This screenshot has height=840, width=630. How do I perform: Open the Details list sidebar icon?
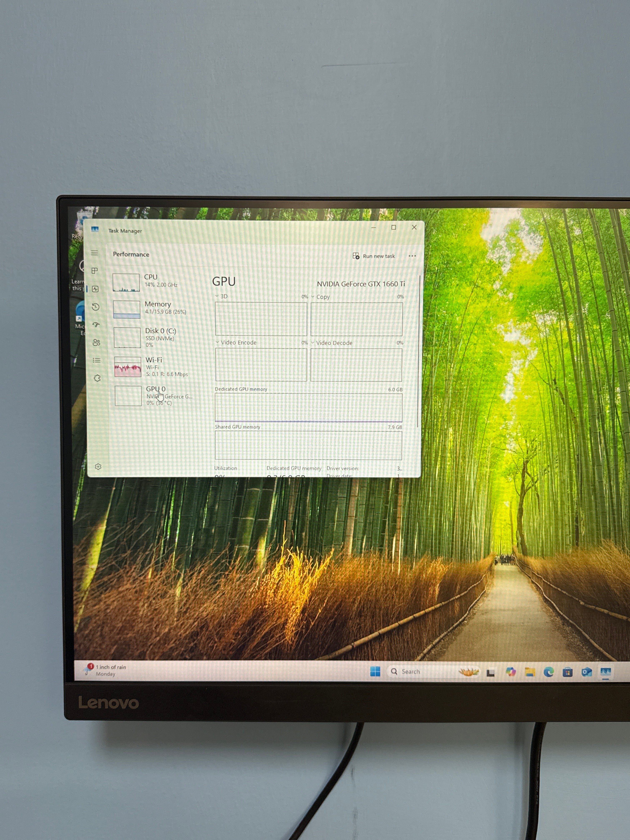pyautogui.click(x=97, y=360)
